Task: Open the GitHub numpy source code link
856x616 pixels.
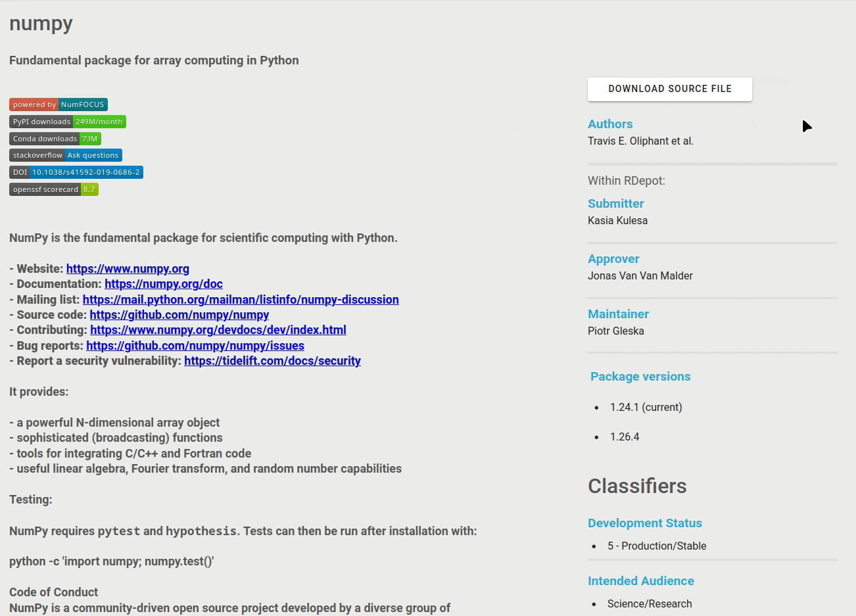Action: click(179, 315)
